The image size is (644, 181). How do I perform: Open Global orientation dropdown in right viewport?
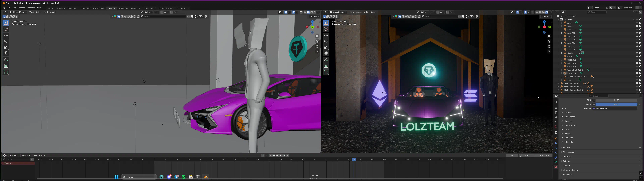tap(423, 12)
